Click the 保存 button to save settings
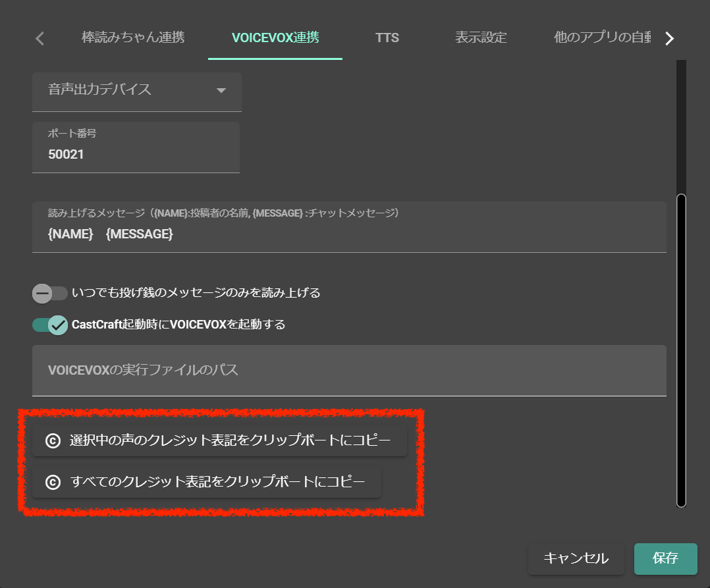Screen dimensions: 710x588 tap(665, 558)
